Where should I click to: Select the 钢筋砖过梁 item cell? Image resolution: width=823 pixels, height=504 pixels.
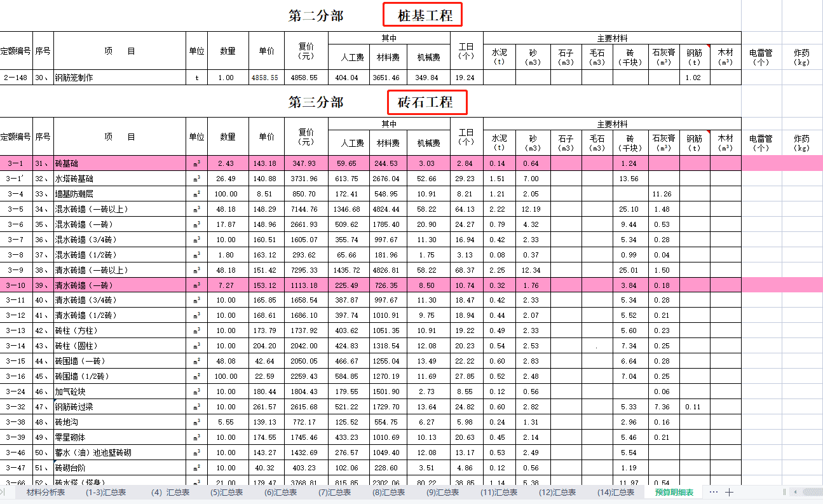pyautogui.click(x=119, y=407)
